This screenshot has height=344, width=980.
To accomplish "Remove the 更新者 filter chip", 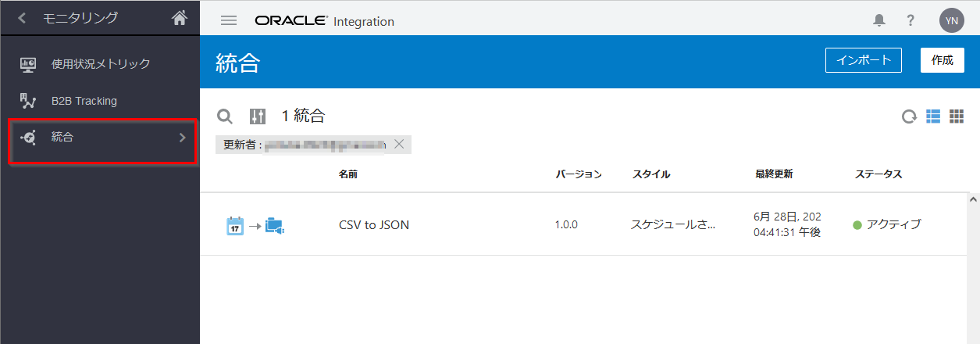I will 398,144.
